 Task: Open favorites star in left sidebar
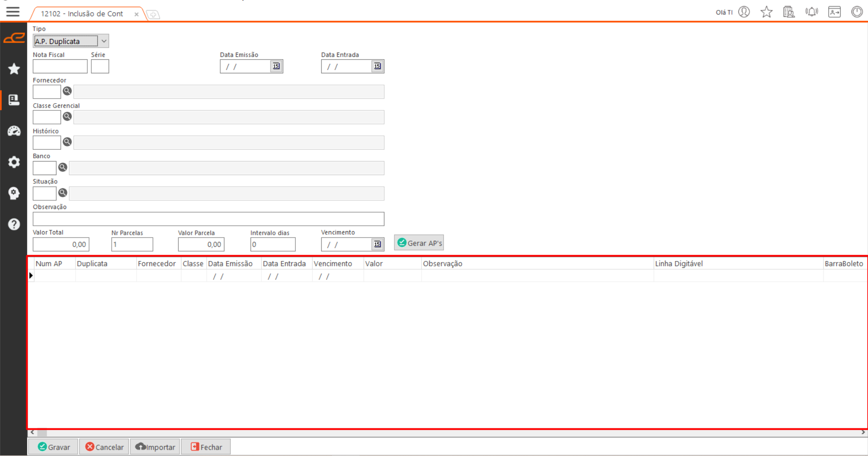(x=14, y=69)
